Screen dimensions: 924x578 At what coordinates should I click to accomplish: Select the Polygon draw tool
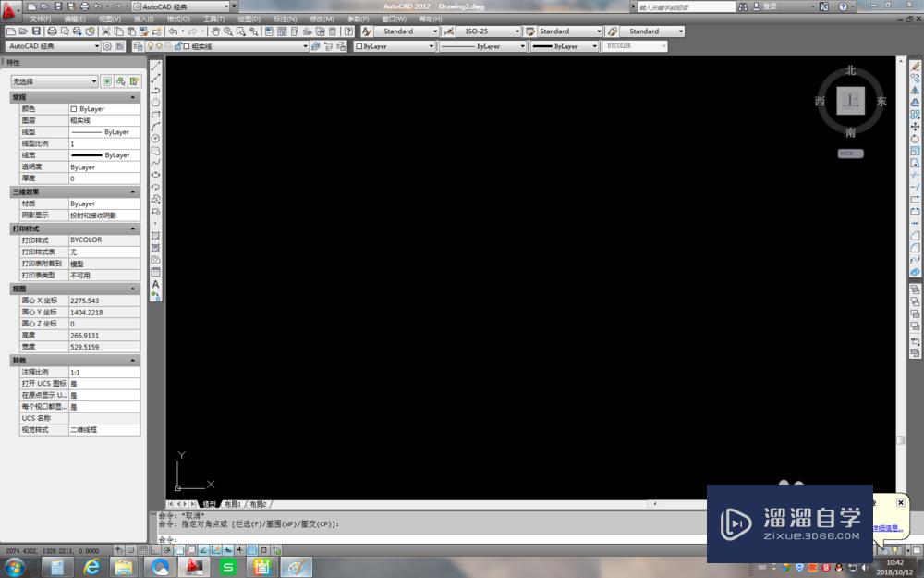pos(155,103)
